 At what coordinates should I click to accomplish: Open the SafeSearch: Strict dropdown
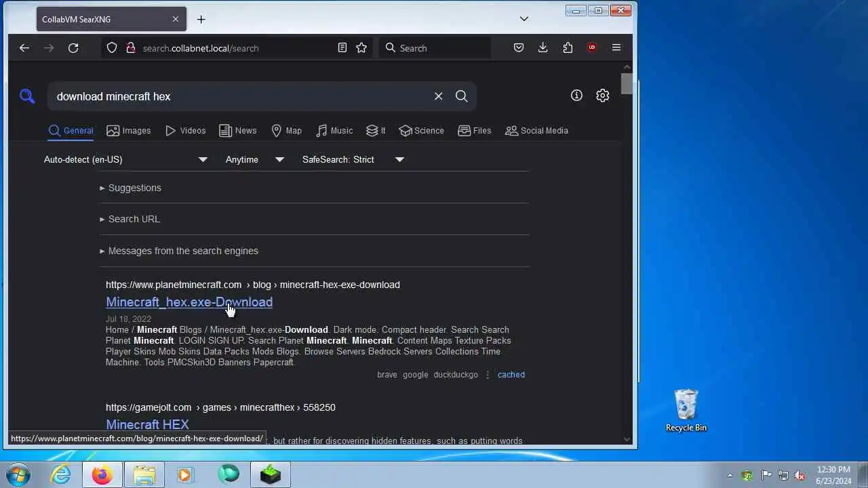click(x=353, y=159)
